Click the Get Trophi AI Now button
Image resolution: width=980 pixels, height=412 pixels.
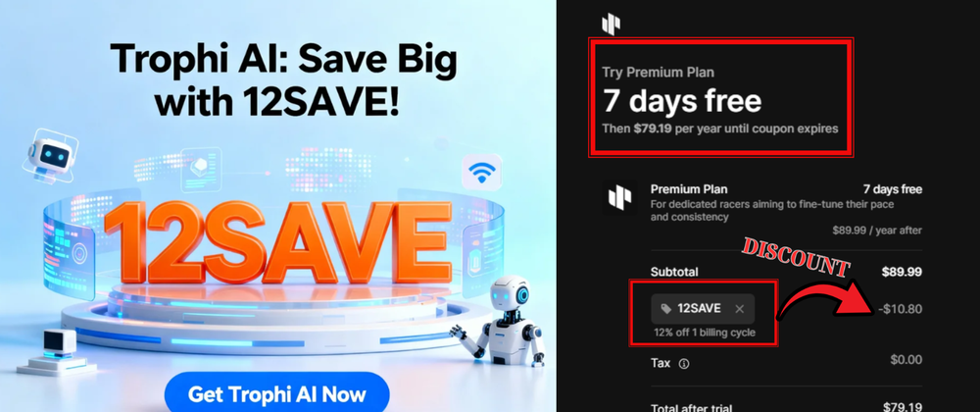tap(277, 394)
